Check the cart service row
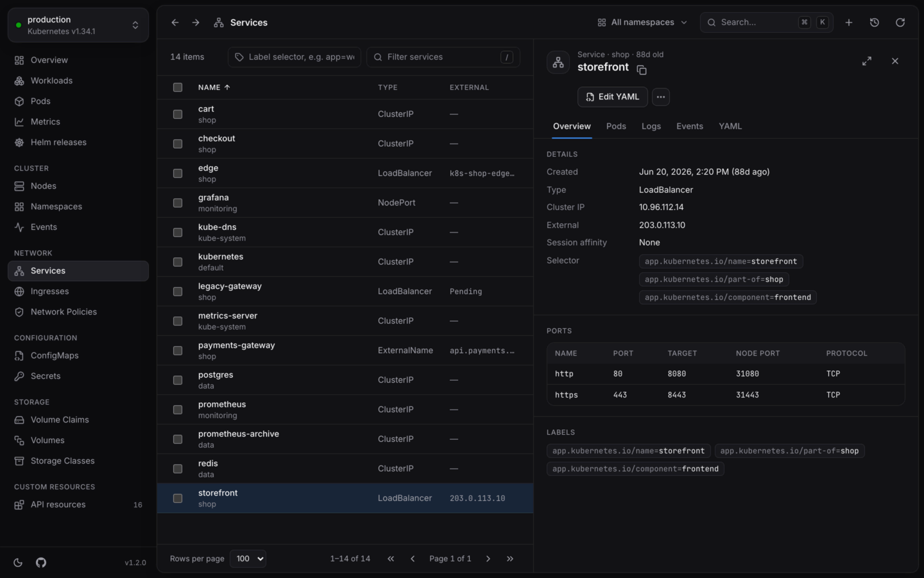The image size is (924, 578). 178,114
